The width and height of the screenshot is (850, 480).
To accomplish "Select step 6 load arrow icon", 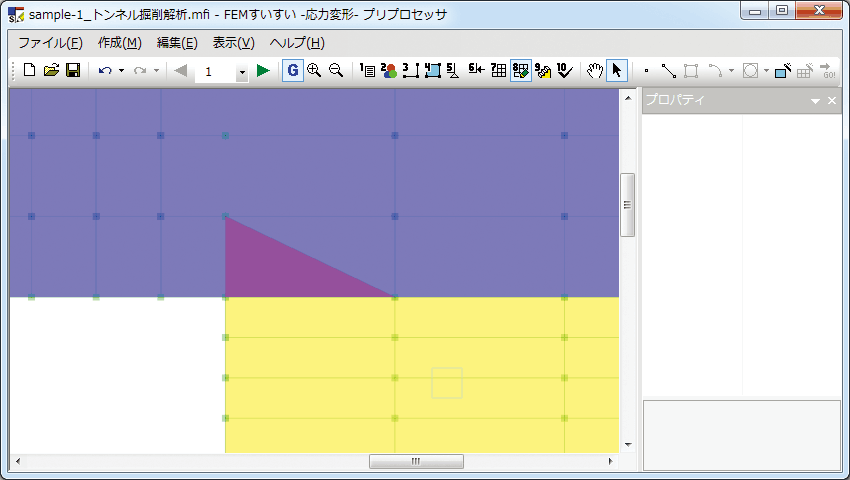I will click(x=476, y=69).
